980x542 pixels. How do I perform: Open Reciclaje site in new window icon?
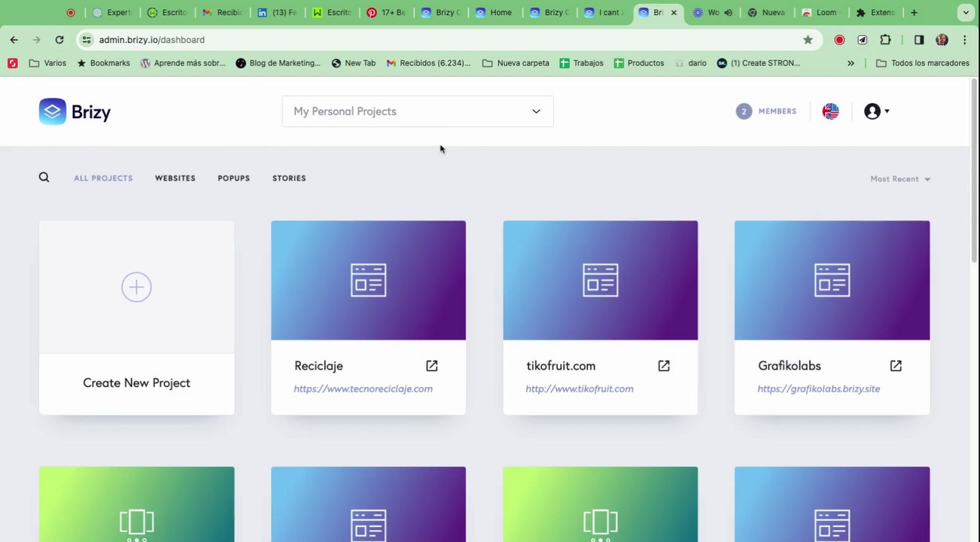click(x=431, y=366)
